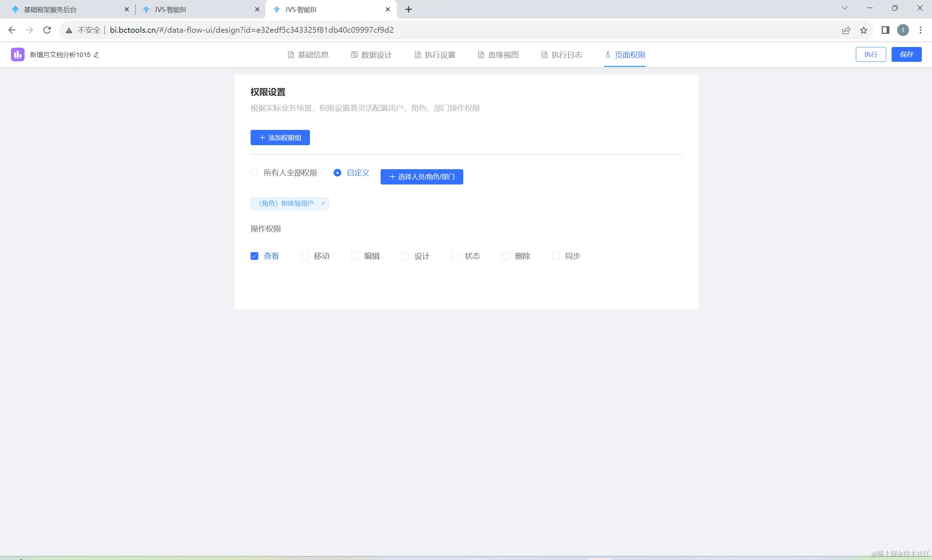Click the 添加权限组 button

coord(280,138)
